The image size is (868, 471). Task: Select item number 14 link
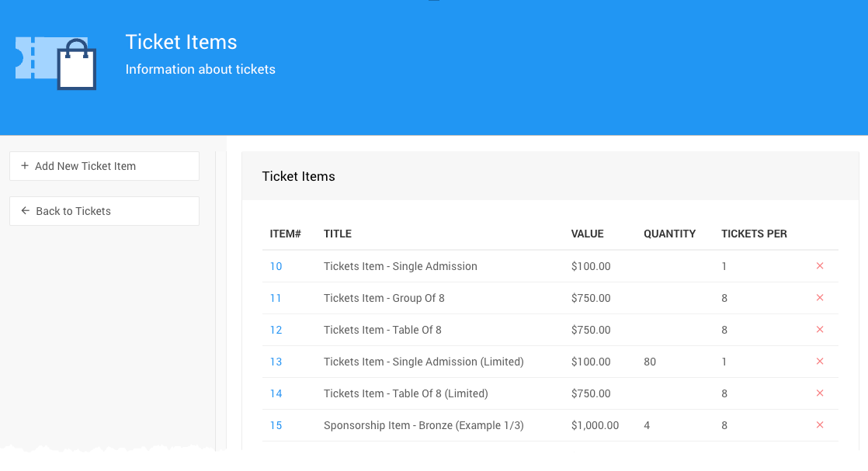pyautogui.click(x=276, y=393)
